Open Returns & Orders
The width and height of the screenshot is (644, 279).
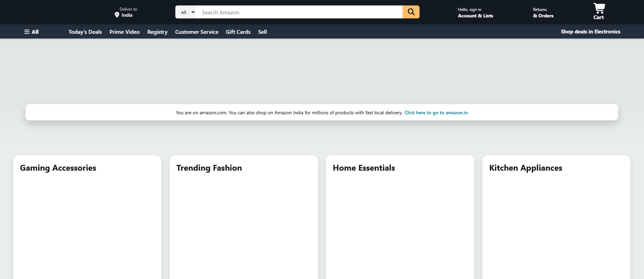[543, 13]
